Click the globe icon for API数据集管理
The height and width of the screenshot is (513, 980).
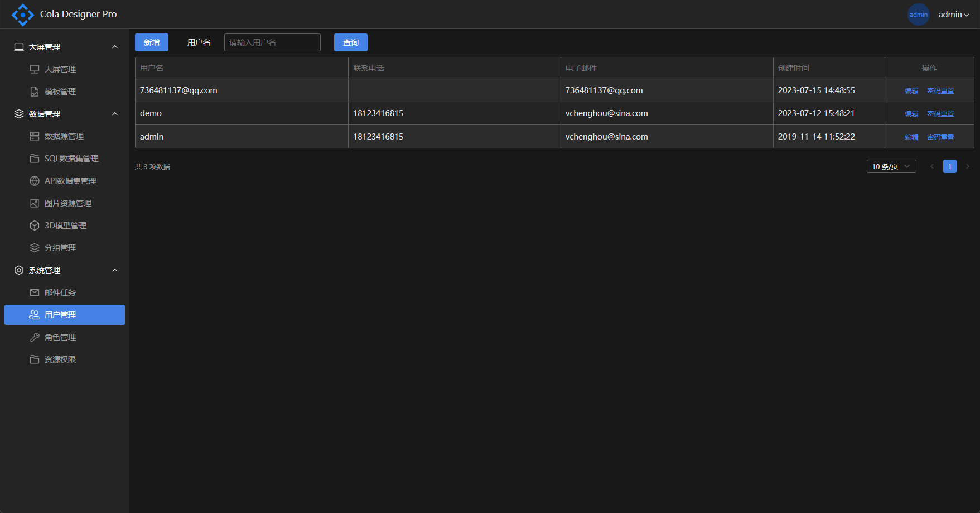(35, 181)
